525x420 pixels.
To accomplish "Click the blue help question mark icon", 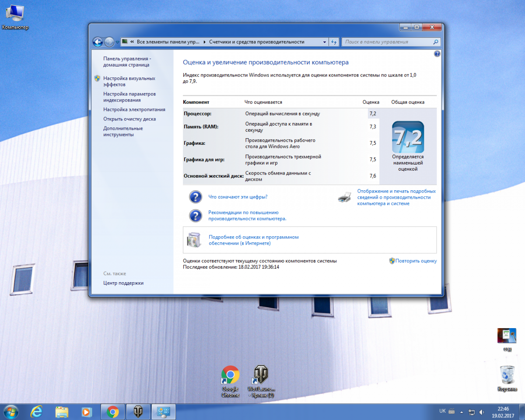I will click(x=437, y=53).
